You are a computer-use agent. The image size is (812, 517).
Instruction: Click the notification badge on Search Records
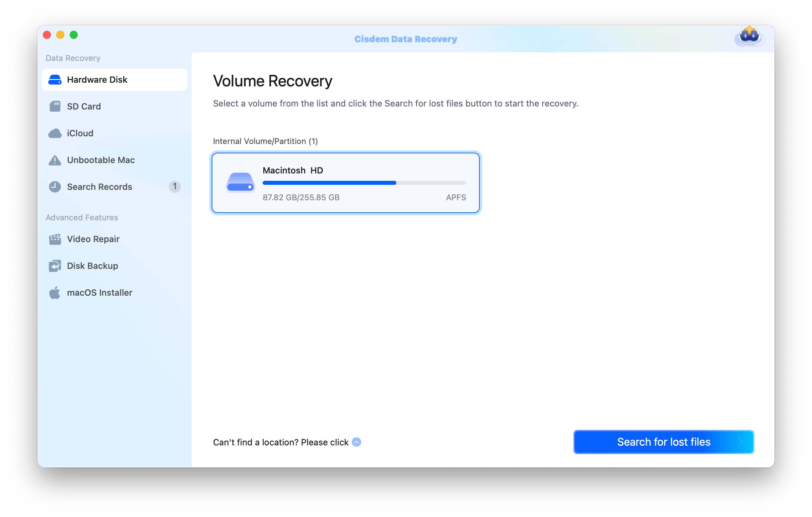tap(175, 187)
